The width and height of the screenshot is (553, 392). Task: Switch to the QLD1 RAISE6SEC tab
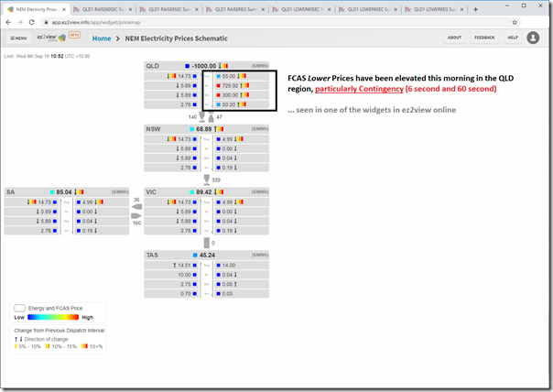coord(169,9)
